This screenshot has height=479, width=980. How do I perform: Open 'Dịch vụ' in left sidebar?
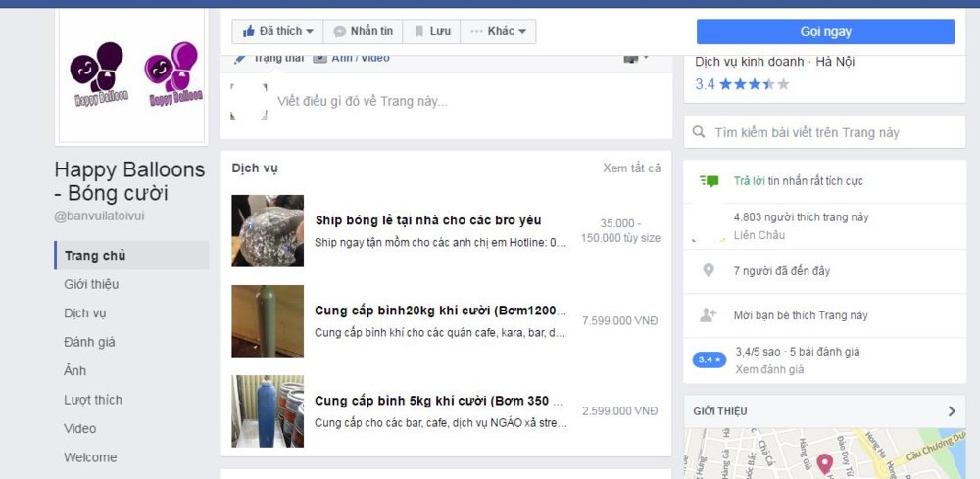tap(85, 312)
